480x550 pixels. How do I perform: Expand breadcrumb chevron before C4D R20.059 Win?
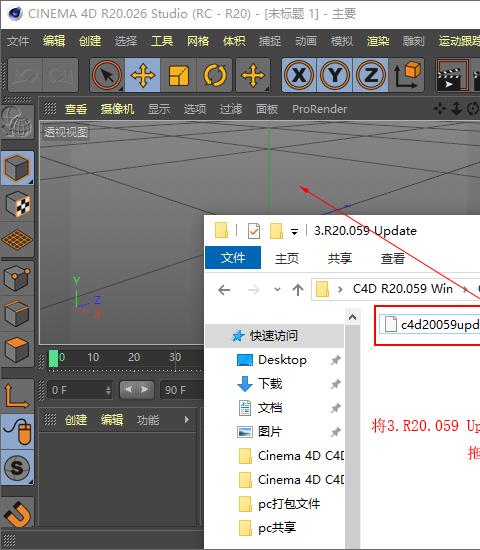pyautogui.click(x=340, y=290)
